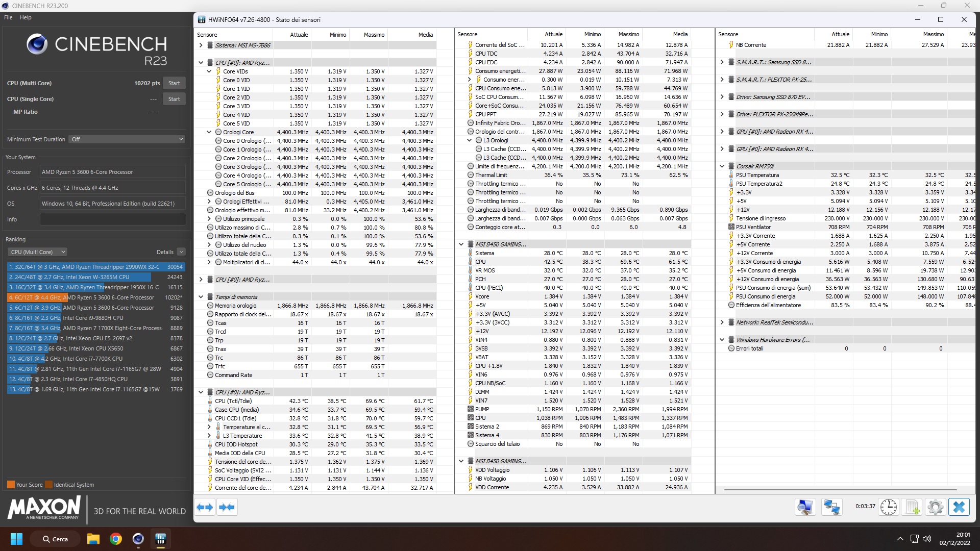Click icon beside Efficienza dell'alimentatore

click(731, 305)
